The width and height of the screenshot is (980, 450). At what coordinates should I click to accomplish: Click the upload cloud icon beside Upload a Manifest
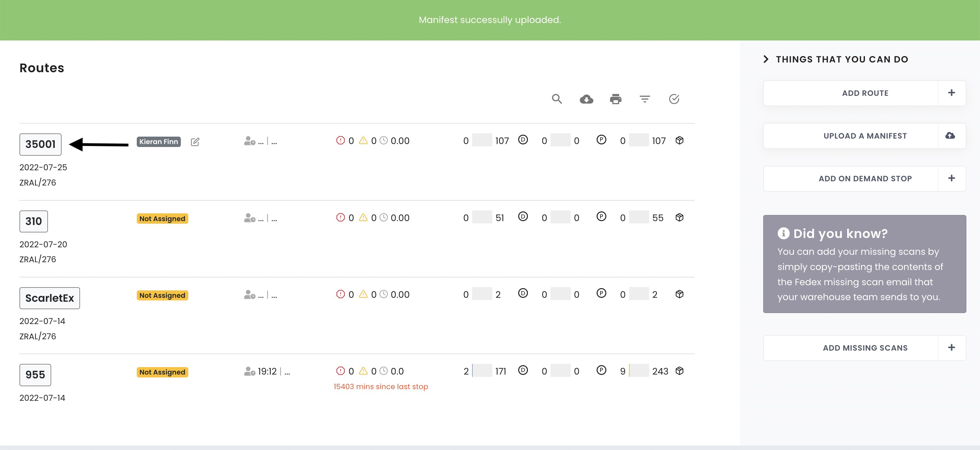pyautogui.click(x=950, y=136)
